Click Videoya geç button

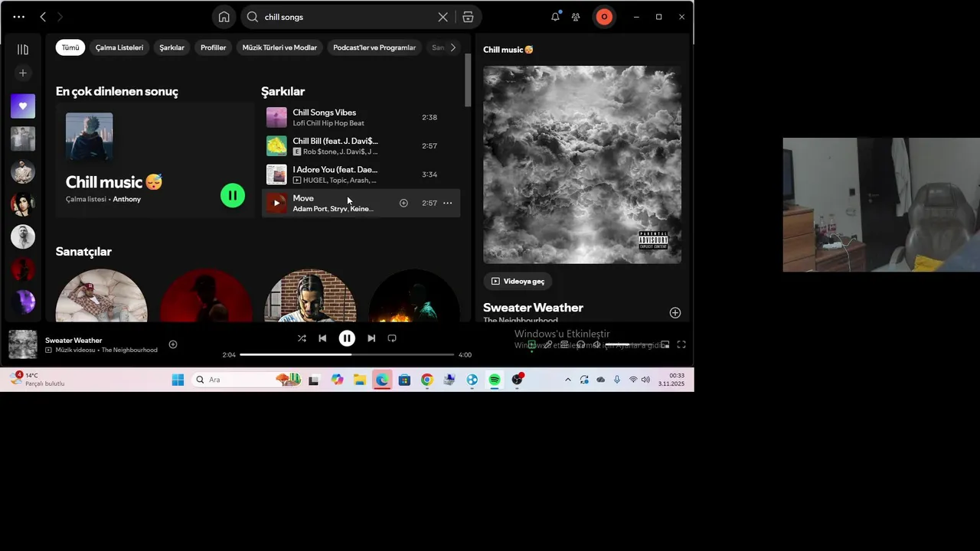(x=518, y=282)
